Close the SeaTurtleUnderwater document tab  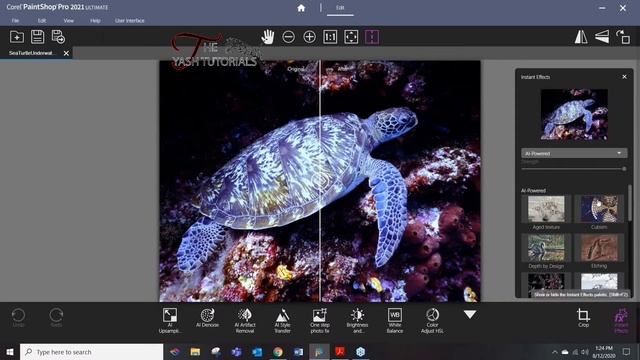click(x=66, y=53)
